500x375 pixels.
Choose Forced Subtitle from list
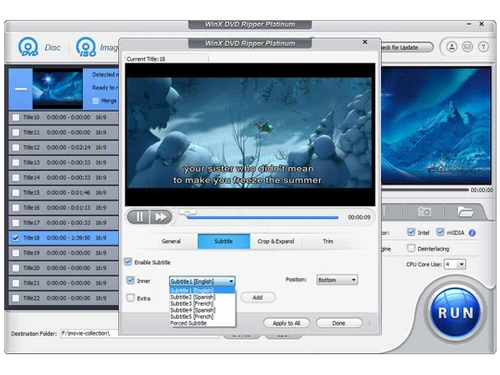(202, 323)
